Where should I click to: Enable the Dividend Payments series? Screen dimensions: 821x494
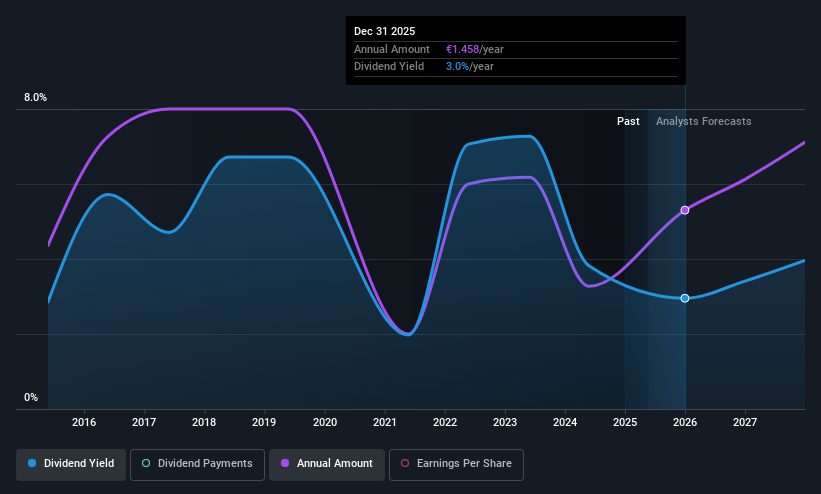click(x=197, y=464)
